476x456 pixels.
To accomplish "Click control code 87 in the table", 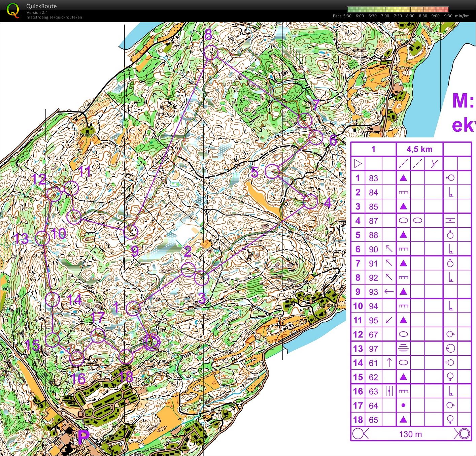I will (x=373, y=221).
